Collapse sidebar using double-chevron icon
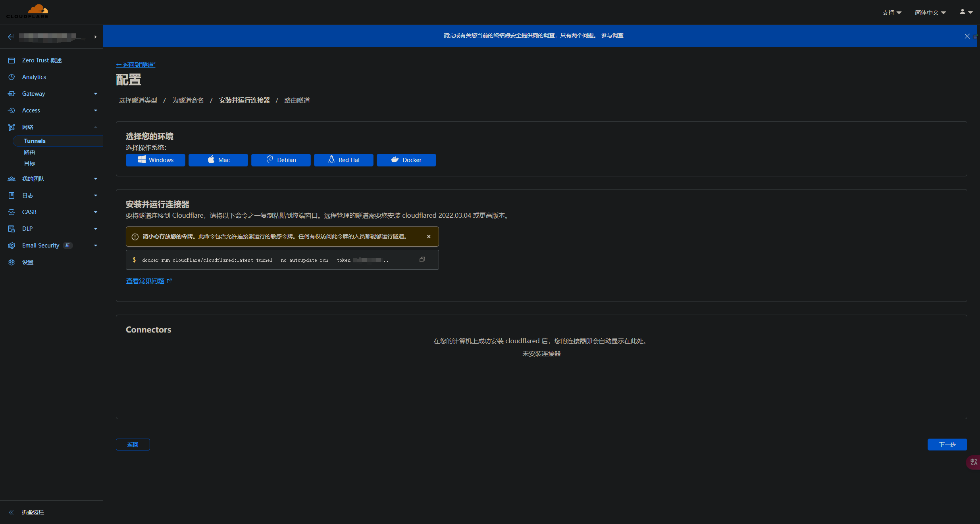 (x=12, y=512)
